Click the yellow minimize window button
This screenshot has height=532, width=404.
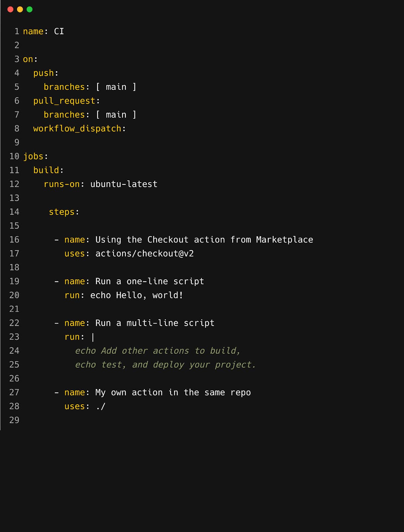(x=20, y=9)
